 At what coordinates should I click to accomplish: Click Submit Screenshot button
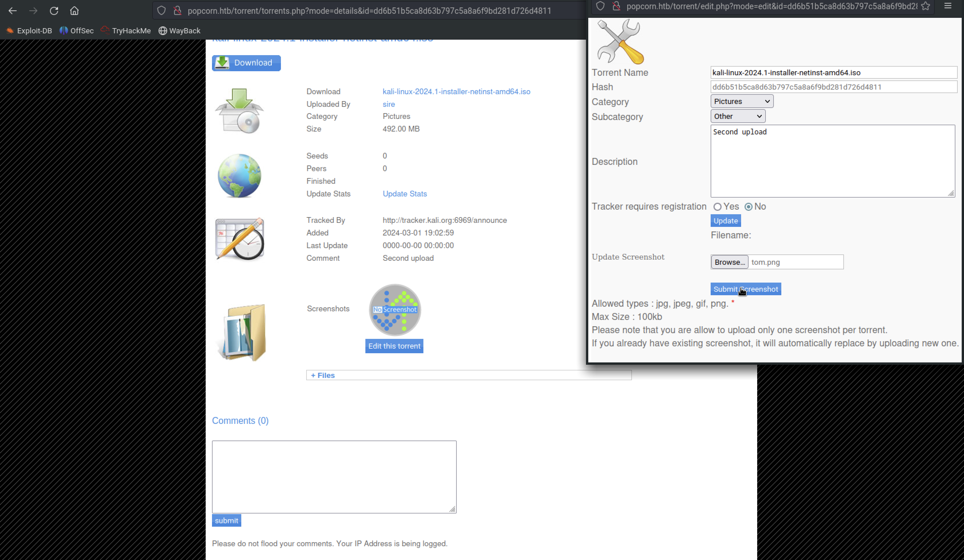(746, 289)
